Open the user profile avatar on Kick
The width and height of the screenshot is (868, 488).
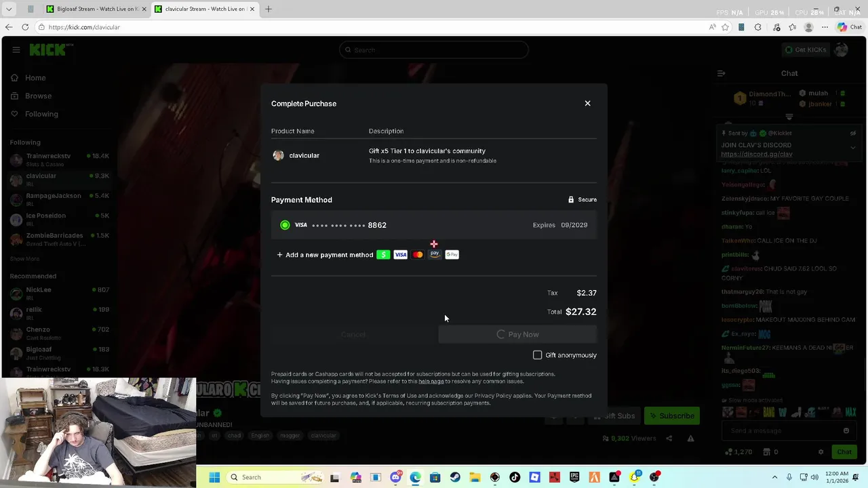pyautogui.click(x=842, y=49)
